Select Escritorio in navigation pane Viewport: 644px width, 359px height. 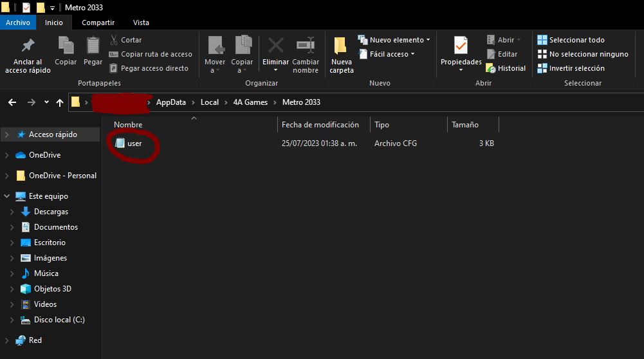[50, 243]
